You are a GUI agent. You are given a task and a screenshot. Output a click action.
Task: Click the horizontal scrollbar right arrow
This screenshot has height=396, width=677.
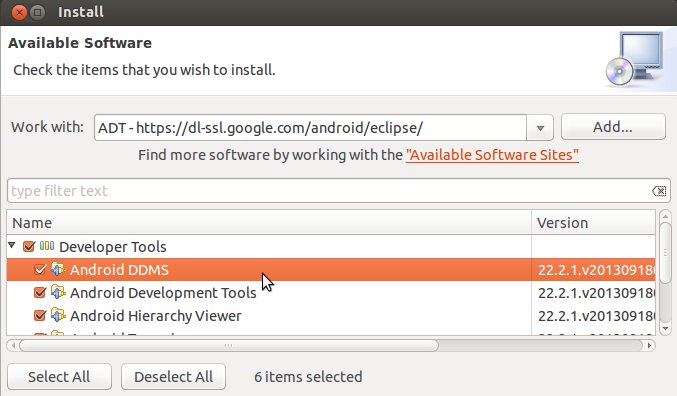click(x=649, y=345)
